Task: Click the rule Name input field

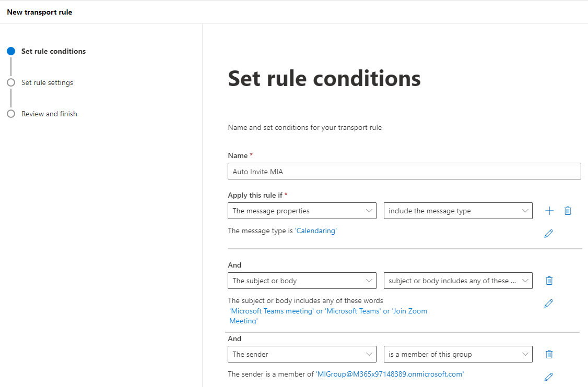Action: (404, 171)
